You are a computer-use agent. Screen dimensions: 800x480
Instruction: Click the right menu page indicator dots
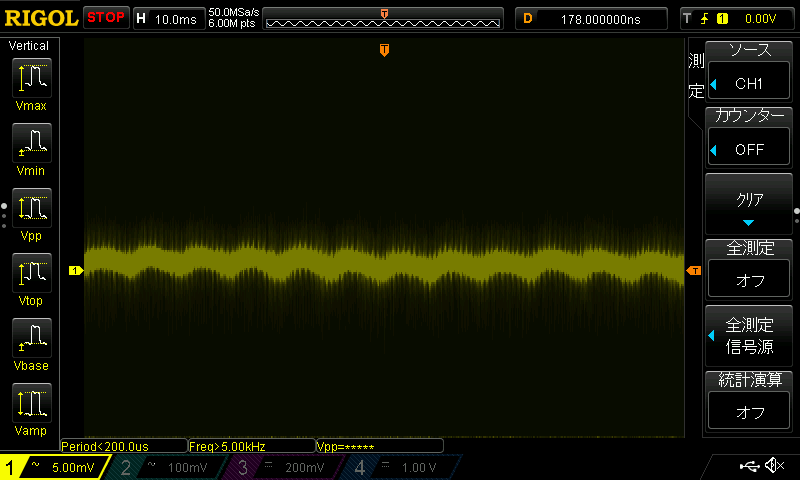coord(796,215)
